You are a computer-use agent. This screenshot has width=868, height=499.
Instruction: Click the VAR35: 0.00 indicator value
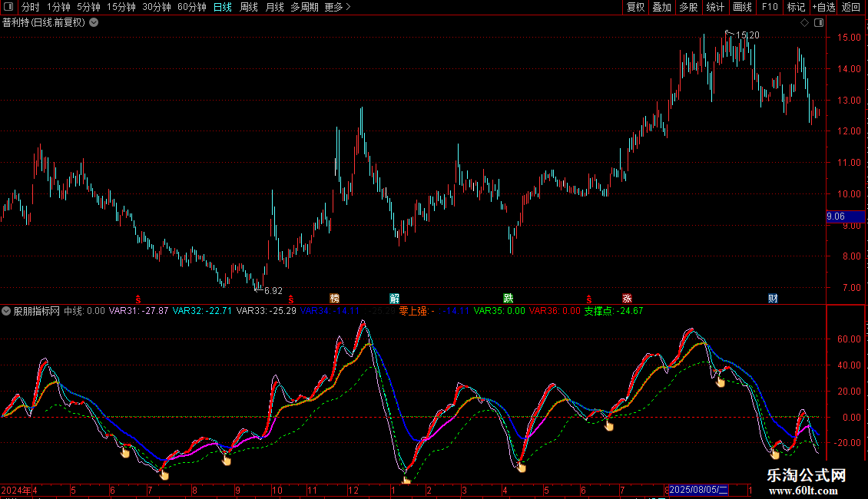click(x=499, y=311)
